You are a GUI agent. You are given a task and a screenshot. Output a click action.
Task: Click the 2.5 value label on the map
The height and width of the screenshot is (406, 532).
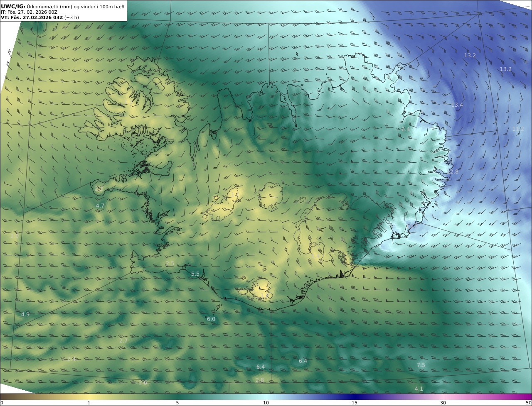170,264
